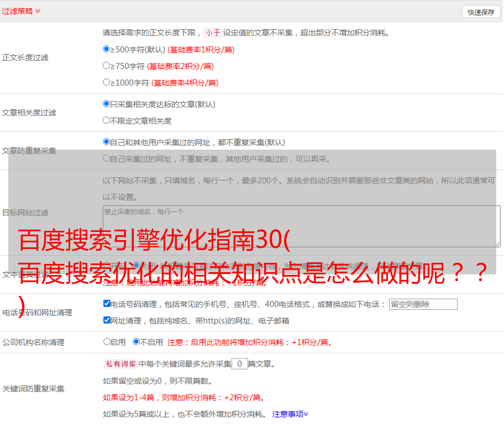
Task: Click the 快速保存 button
Action: click(481, 12)
